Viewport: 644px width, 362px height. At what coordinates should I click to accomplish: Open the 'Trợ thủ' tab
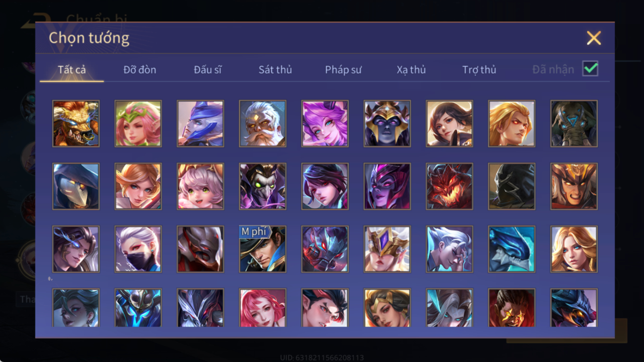pos(479,70)
